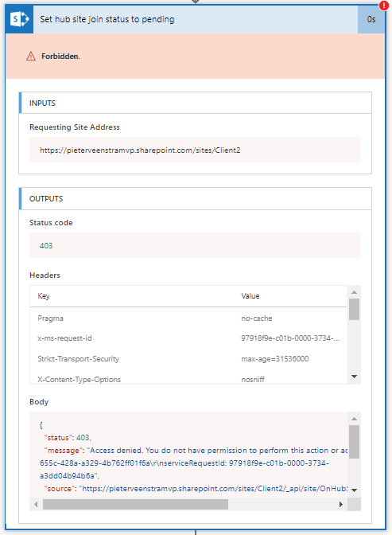Click the 403 status code field
This screenshot has height=535, width=392.
[195, 245]
